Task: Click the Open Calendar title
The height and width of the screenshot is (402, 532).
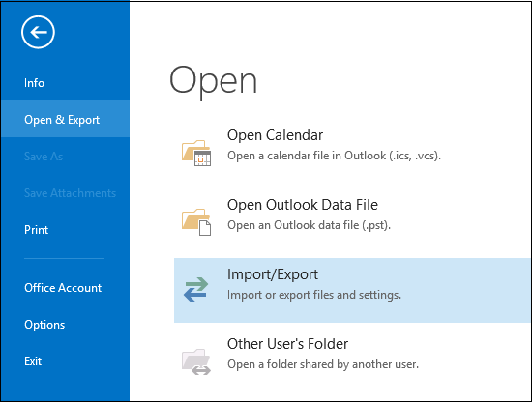Action: point(275,135)
